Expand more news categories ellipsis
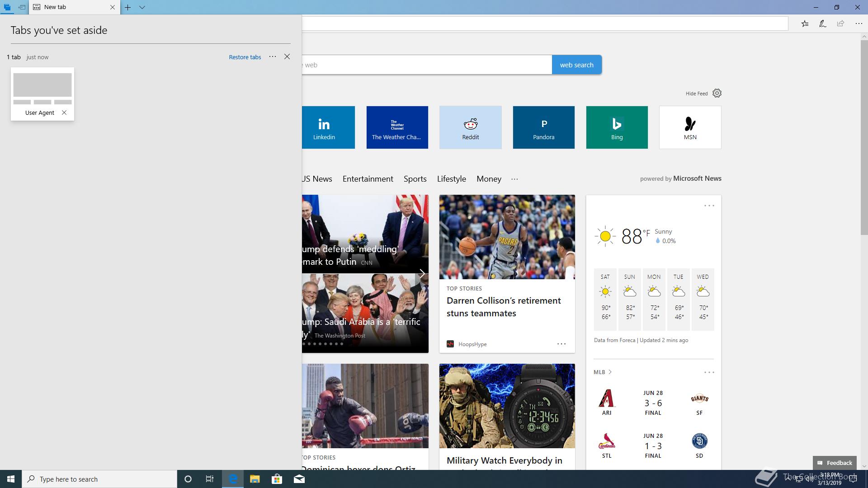The image size is (868, 488). point(514,179)
